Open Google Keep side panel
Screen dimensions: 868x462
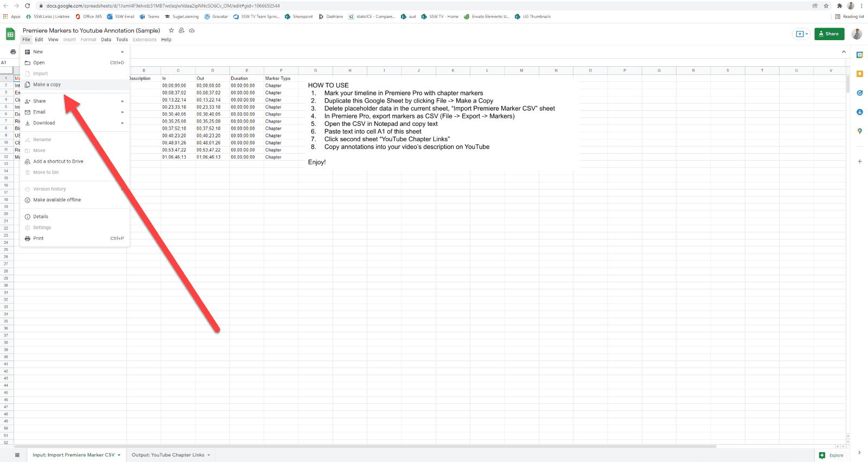859,74
